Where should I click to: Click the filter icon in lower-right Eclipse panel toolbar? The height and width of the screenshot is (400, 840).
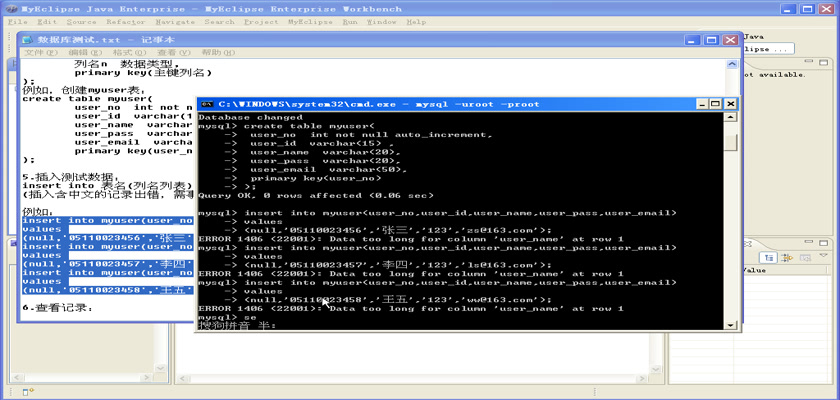(x=786, y=258)
